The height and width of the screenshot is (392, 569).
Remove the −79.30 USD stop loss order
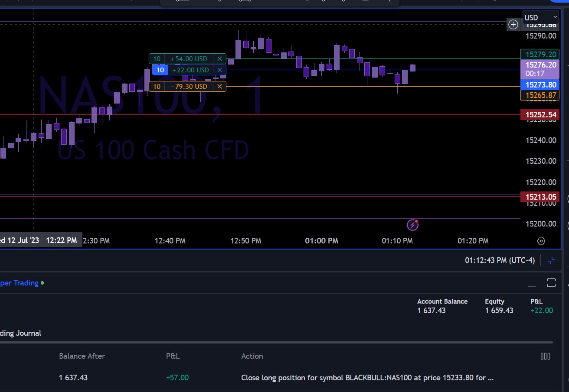(x=219, y=87)
